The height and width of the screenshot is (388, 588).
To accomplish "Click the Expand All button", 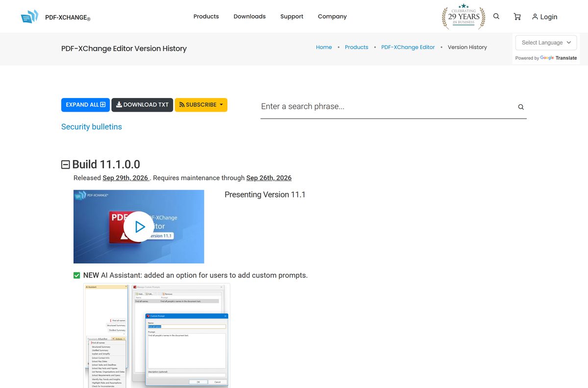I will 85,105.
